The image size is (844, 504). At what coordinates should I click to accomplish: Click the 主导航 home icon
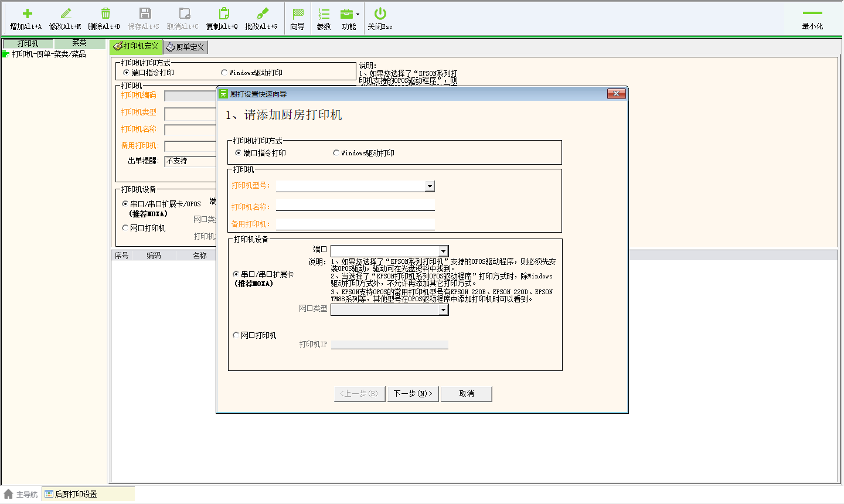[x=8, y=494]
